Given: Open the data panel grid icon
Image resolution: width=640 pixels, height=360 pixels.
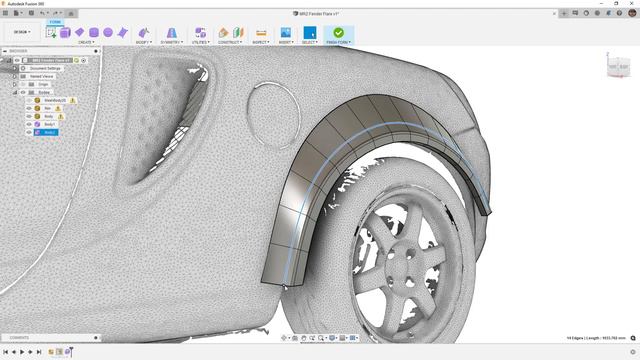Looking at the screenshot, I should click(x=5, y=13).
